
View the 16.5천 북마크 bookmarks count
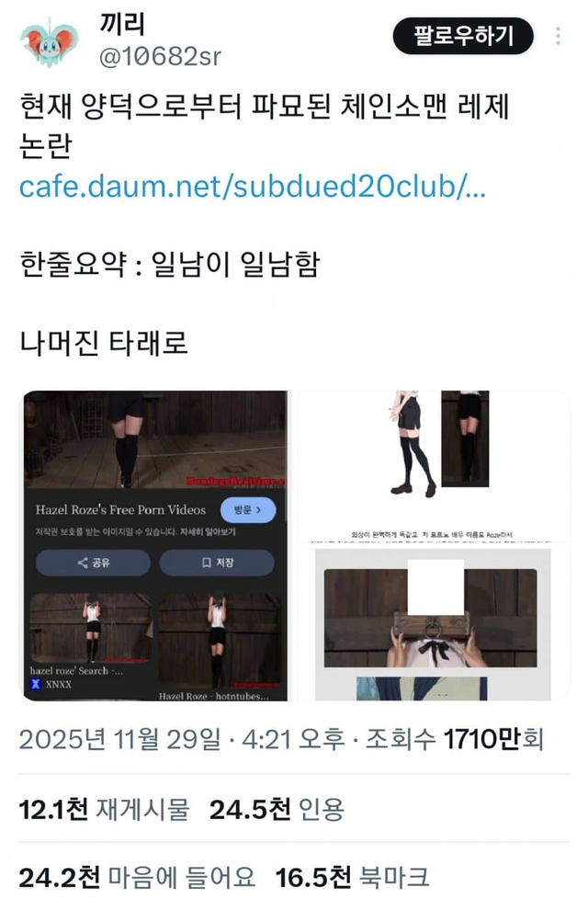pos(352,877)
